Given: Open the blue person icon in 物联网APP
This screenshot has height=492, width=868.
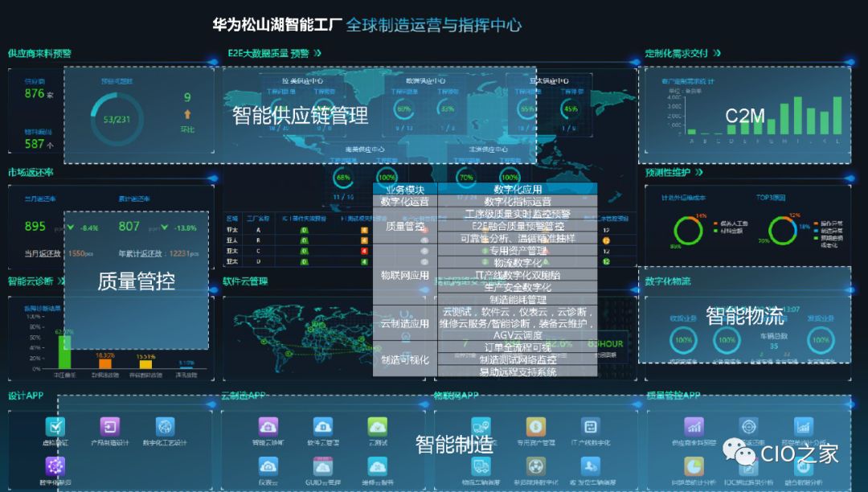Looking at the screenshot, I should pyautogui.click(x=590, y=466).
